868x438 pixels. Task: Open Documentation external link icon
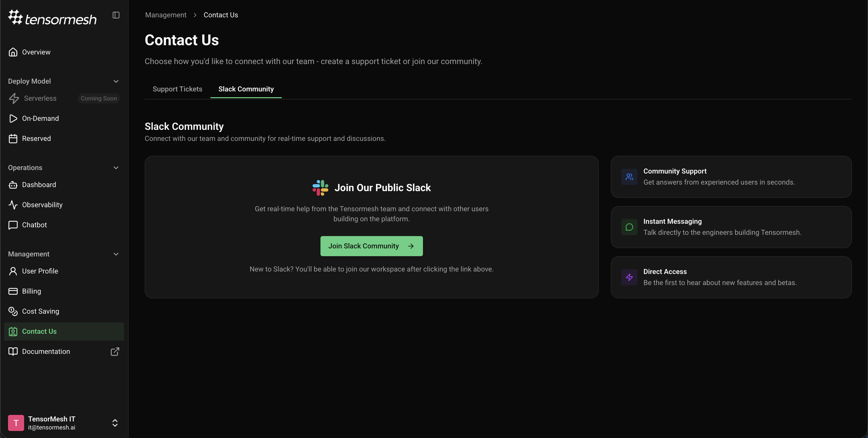pos(115,352)
